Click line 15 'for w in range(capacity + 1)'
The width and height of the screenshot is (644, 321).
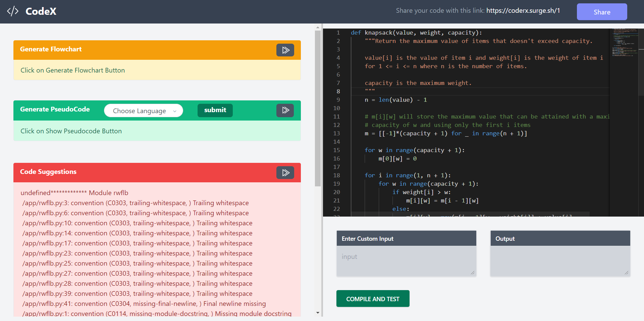point(415,150)
